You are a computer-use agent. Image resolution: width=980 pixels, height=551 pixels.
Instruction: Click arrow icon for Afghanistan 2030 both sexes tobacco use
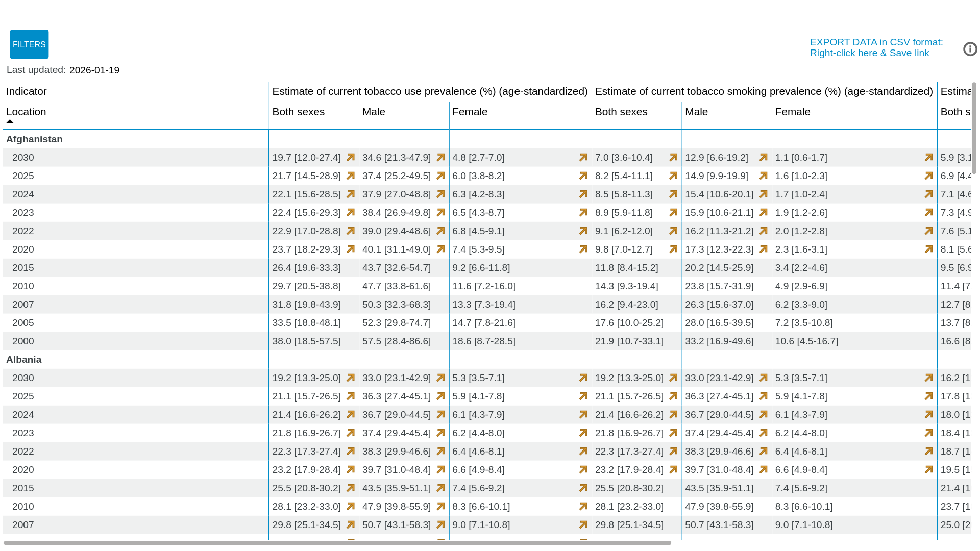[351, 158]
